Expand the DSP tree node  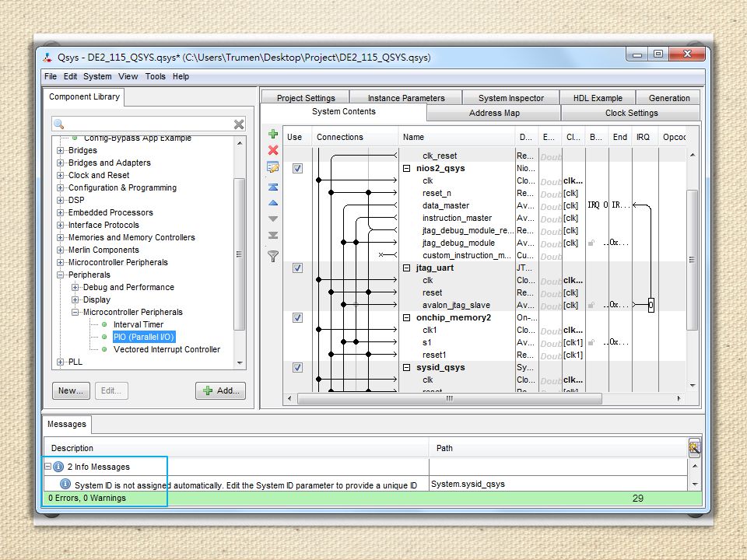pos(60,200)
